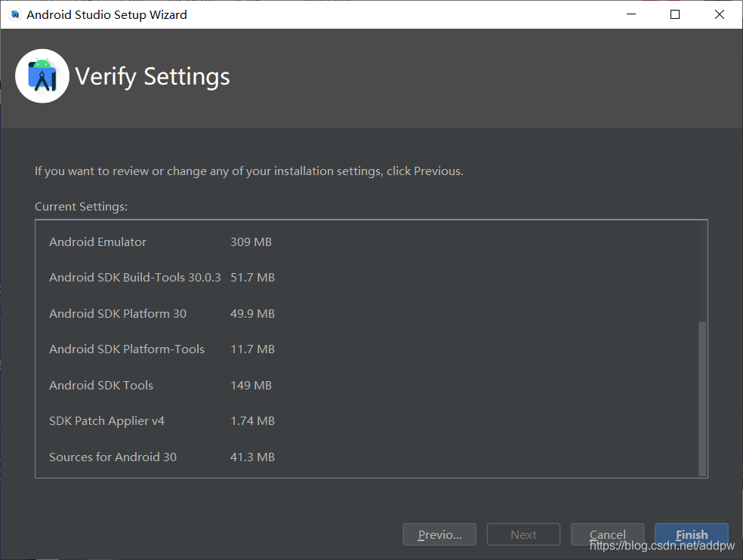
Task: Go back with the Previous button
Action: pos(439,534)
